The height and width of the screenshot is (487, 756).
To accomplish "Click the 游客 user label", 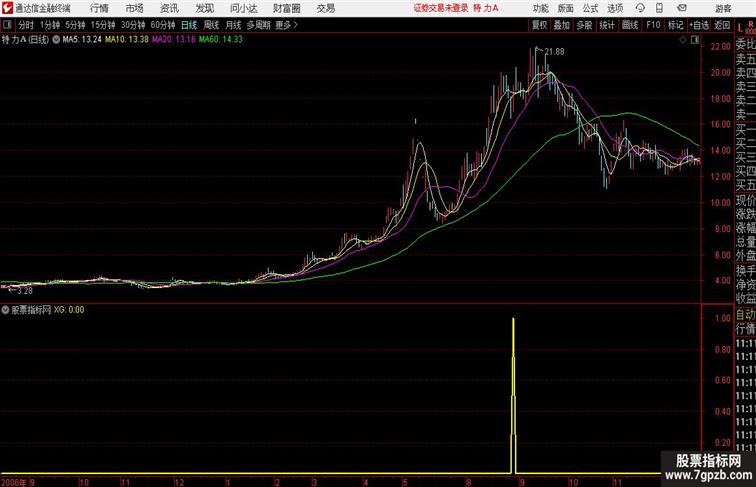I will (723, 8).
